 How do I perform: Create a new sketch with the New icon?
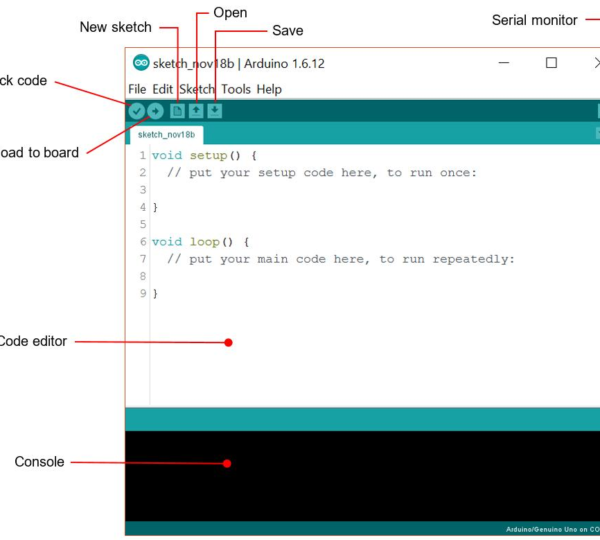pos(177,111)
